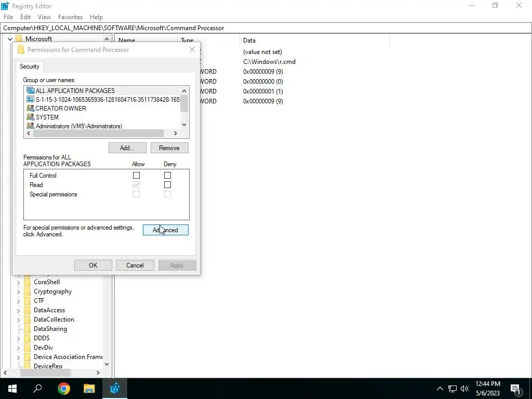This screenshot has width=532, height=399.
Task: Open the View menu
Action: pos(44,17)
